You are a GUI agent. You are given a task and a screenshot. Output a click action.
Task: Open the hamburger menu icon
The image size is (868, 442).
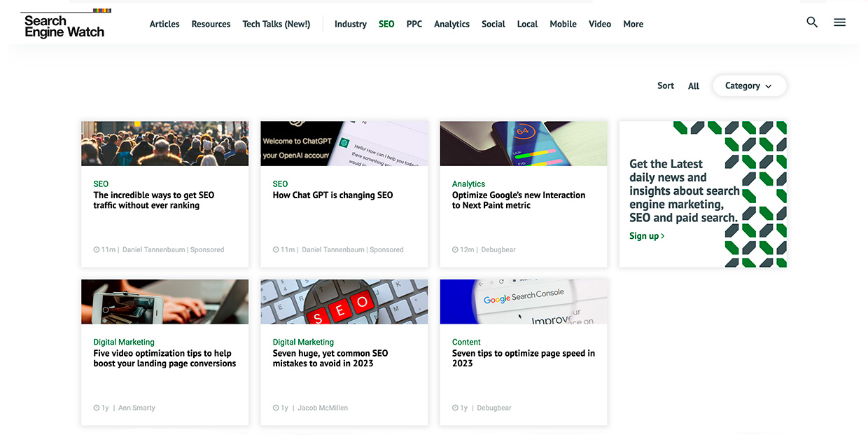[x=840, y=22]
